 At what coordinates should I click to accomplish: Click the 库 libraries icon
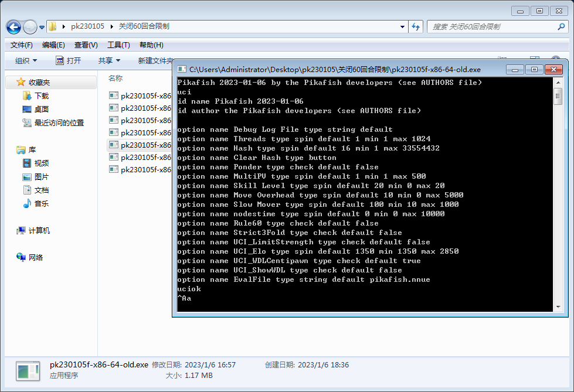[x=21, y=149]
